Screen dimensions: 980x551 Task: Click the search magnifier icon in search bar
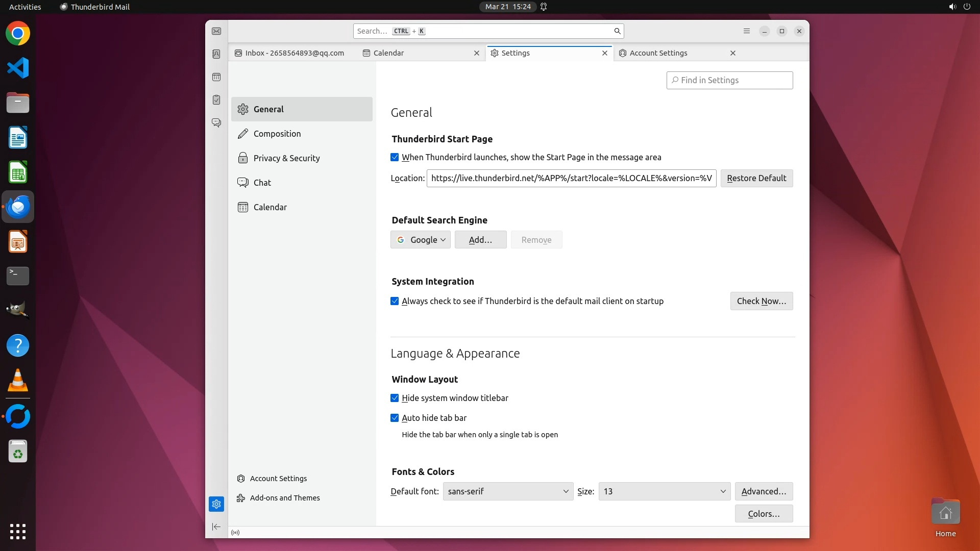[x=617, y=31]
